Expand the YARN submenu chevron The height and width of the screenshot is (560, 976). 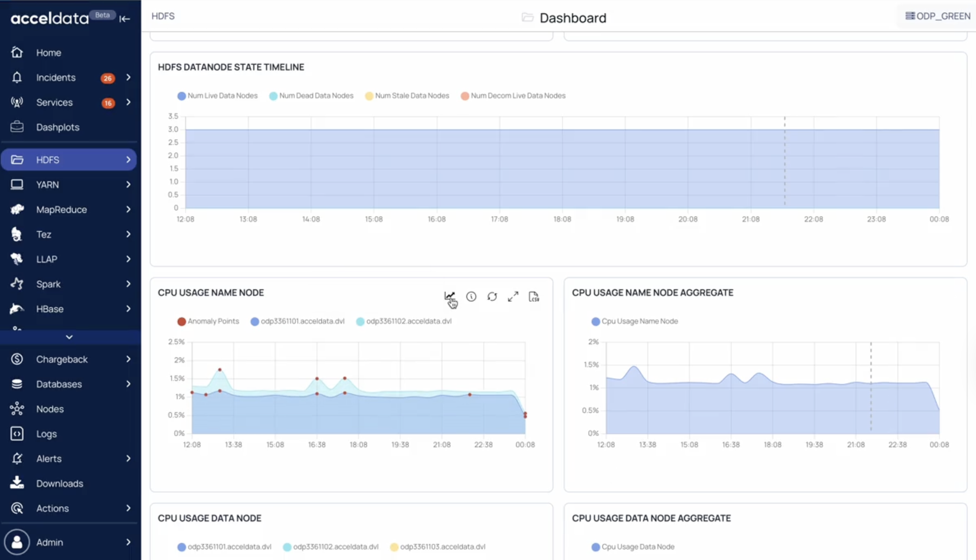click(128, 185)
